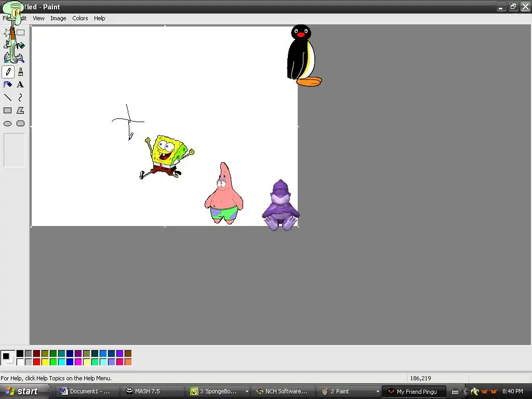The width and height of the screenshot is (532, 399).
Task: Pick the light gray color swatch
Action: tap(29, 362)
